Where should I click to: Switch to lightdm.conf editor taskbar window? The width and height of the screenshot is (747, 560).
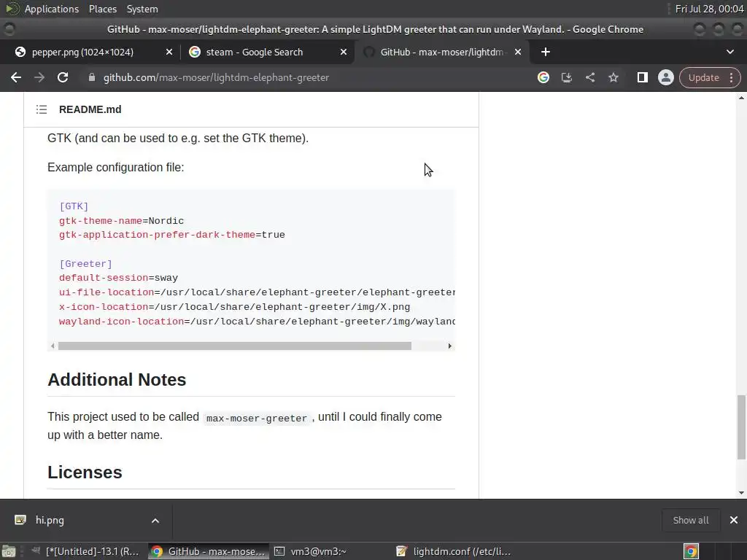click(x=454, y=551)
